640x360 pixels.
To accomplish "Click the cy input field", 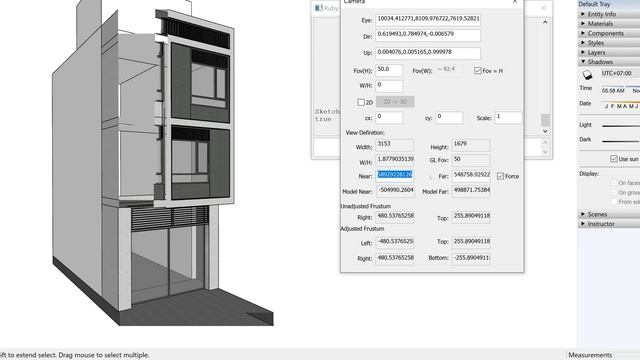I will pyautogui.click(x=449, y=117).
